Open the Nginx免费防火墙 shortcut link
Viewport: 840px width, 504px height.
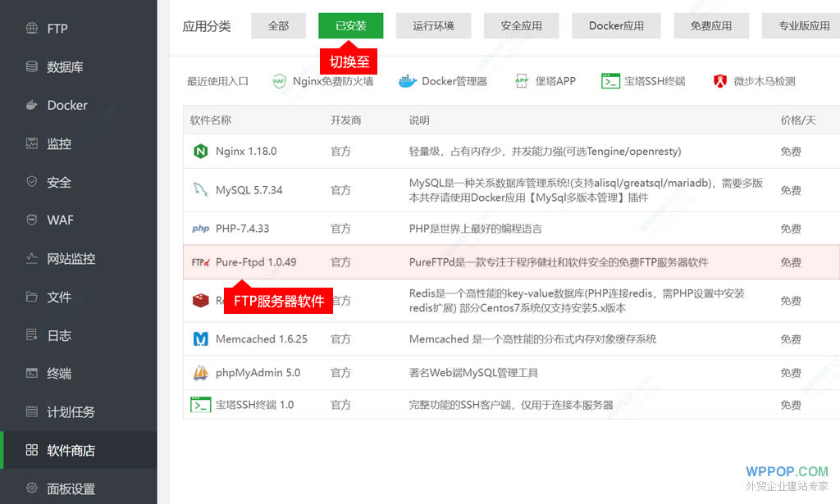[x=323, y=81]
